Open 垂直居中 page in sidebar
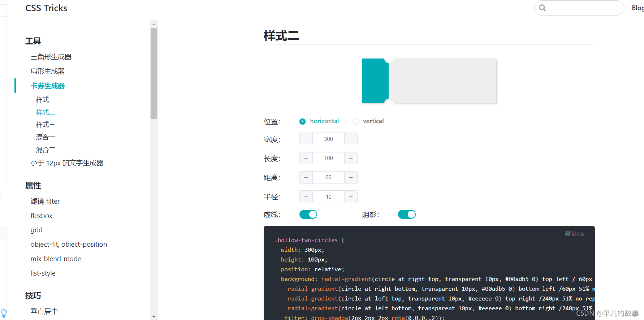The width and height of the screenshot is (644, 320). click(x=44, y=311)
